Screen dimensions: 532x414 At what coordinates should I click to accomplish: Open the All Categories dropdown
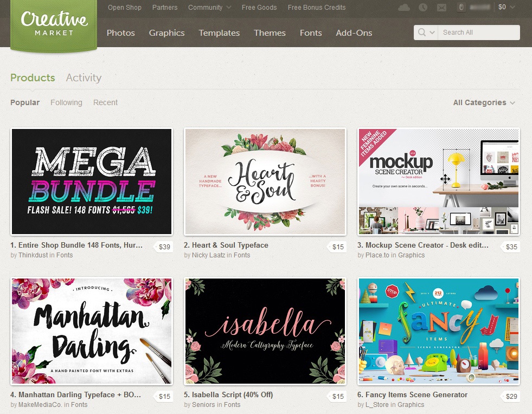coord(484,102)
